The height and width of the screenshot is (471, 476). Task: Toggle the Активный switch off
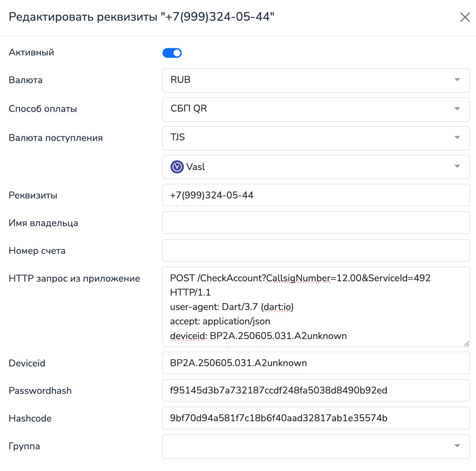172,53
